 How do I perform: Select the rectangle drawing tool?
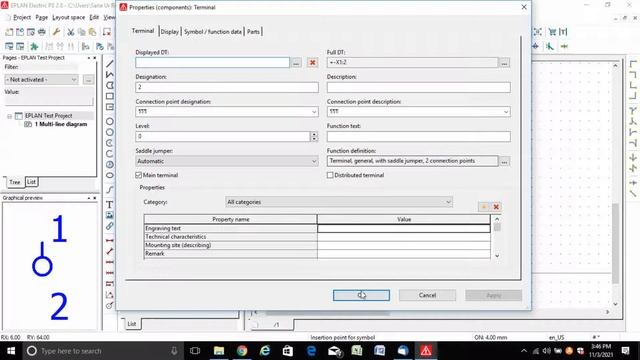pyautogui.click(x=110, y=96)
